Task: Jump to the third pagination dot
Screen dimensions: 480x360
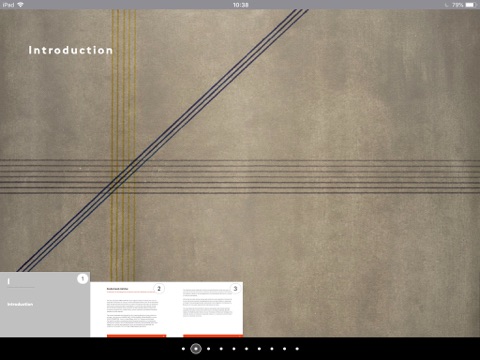Action: [x=209, y=349]
